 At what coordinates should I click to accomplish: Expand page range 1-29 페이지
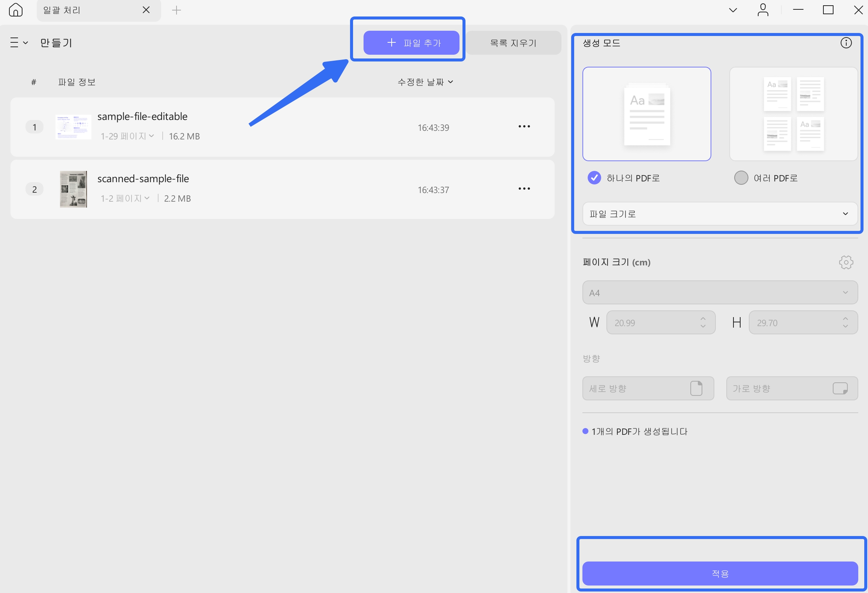point(127,136)
